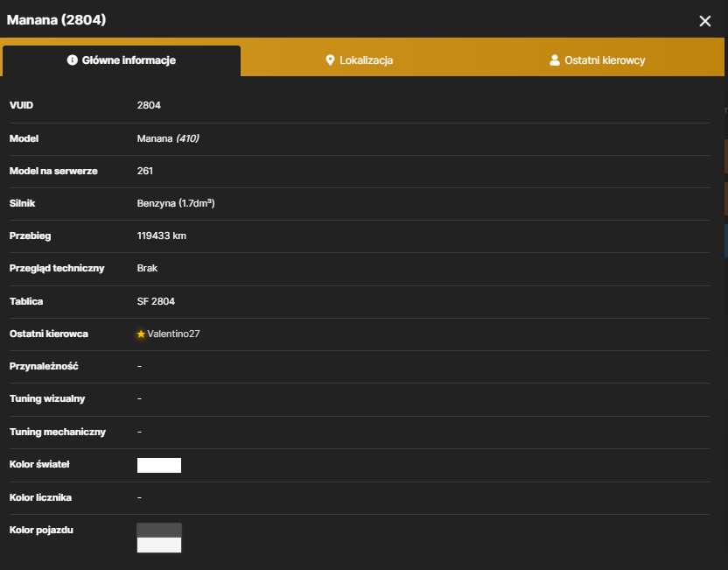Click the VUID value 2804
The image size is (728, 570).
(149, 105)
